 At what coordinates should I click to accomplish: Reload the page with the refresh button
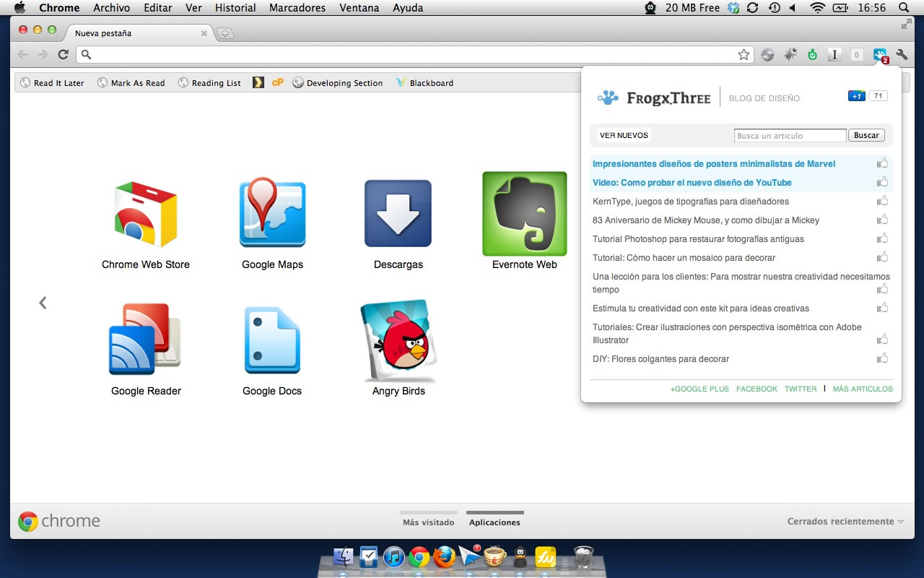tap(64, 54)
